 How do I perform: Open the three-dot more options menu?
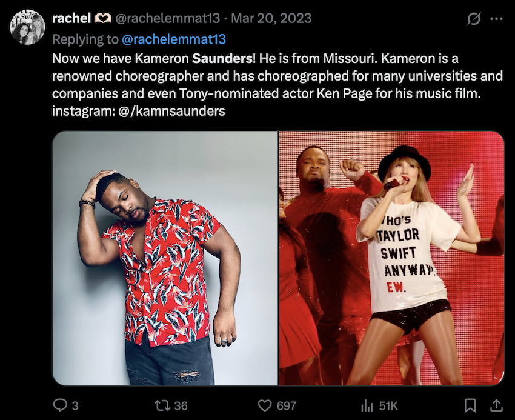[496, 19]
